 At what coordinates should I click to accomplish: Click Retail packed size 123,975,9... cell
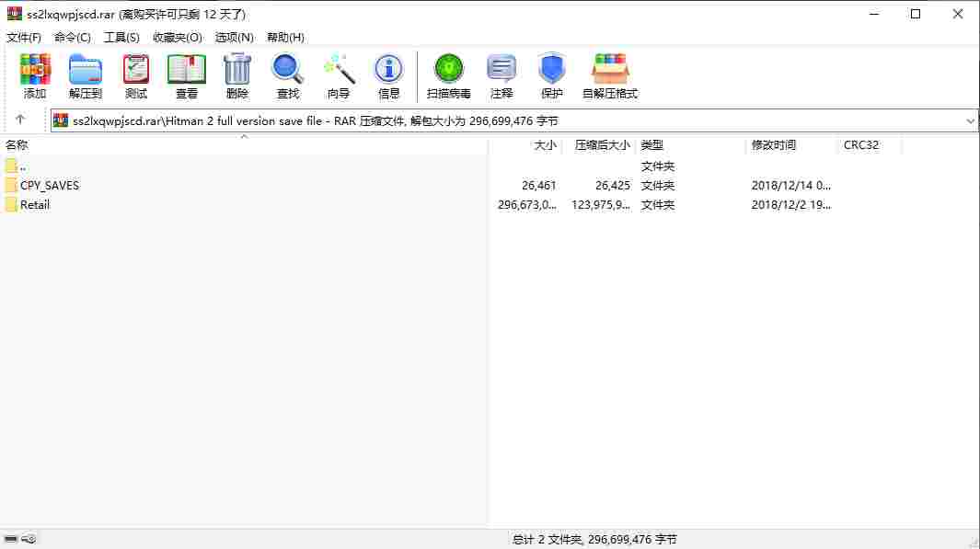point(601,205)
